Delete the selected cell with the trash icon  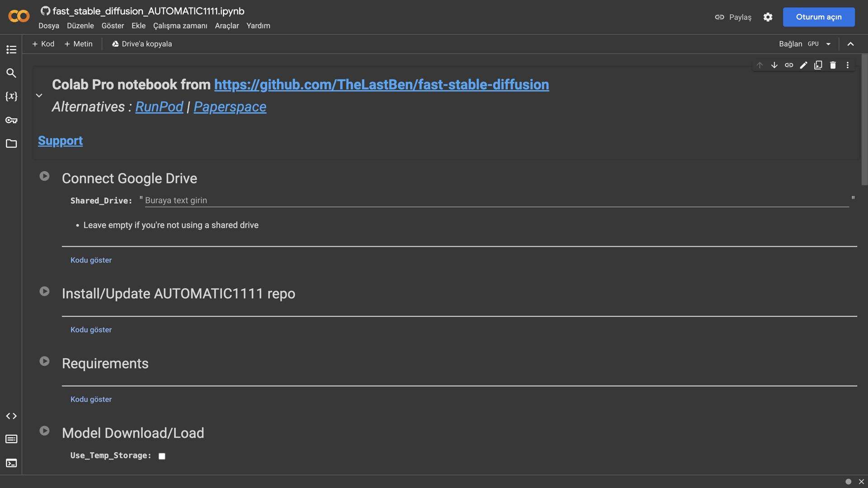[x=833, y=65]
